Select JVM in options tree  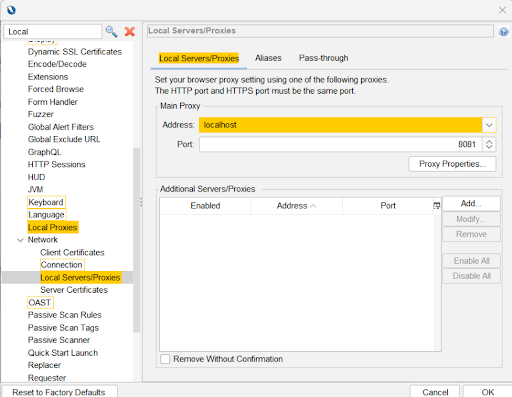[x=35, y=189]
